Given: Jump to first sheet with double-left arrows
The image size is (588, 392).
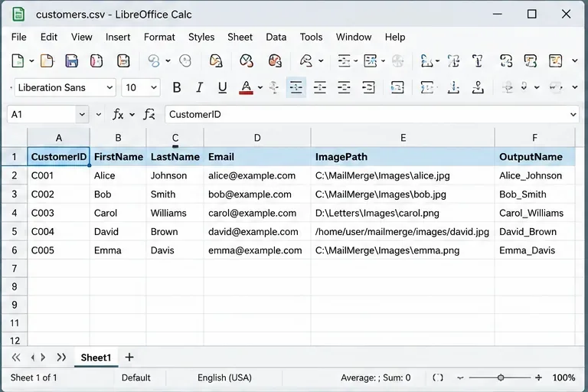Looking at the screenshot, I should tap(16, 358).
